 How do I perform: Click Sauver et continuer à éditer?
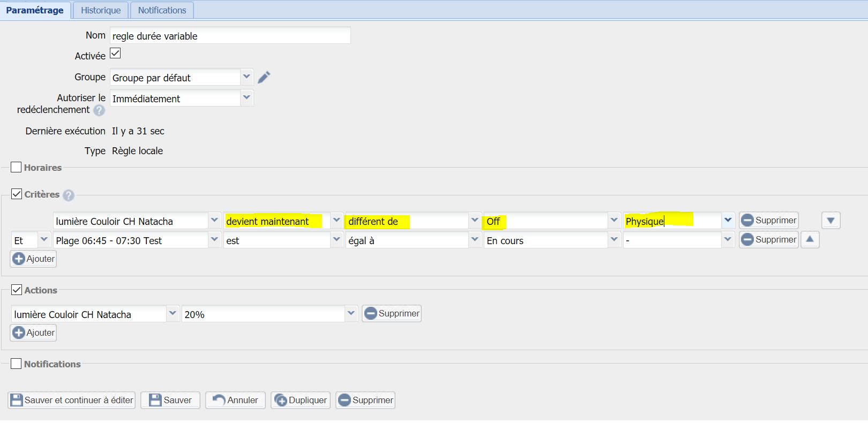point(72,400)
